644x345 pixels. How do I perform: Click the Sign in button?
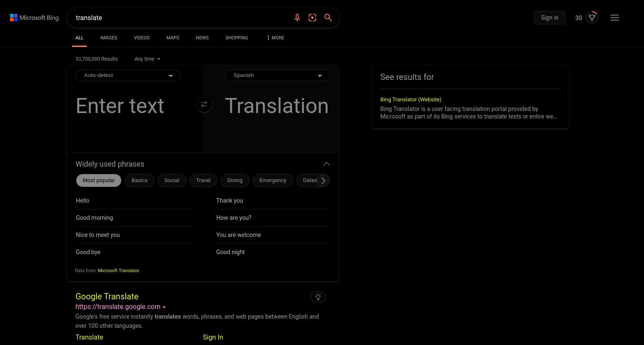pos(550,18)
